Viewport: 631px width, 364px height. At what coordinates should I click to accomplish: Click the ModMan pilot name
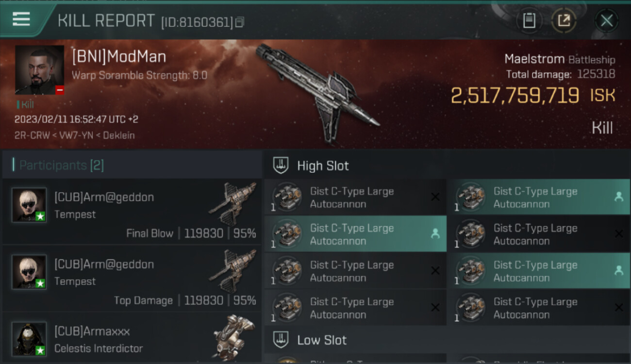click(119, 57)
